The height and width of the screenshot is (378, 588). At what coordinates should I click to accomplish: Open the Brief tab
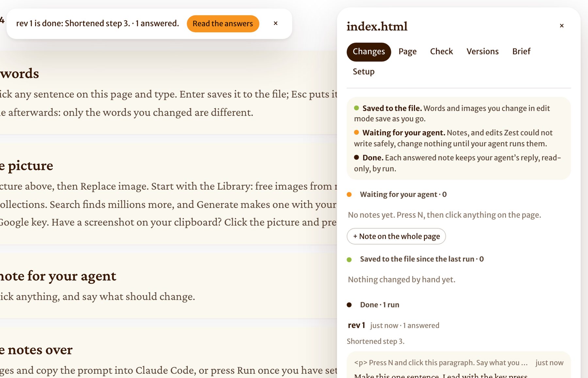click(x=521, y=52)
